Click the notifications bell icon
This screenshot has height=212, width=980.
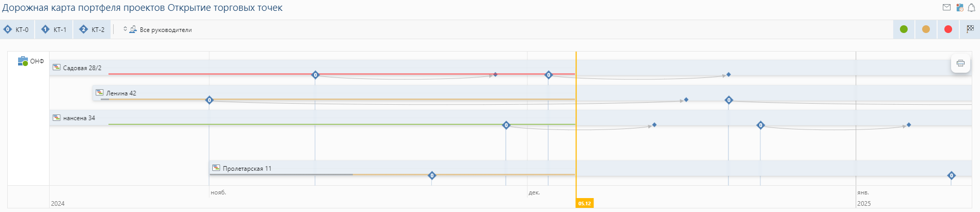(971, 8)
